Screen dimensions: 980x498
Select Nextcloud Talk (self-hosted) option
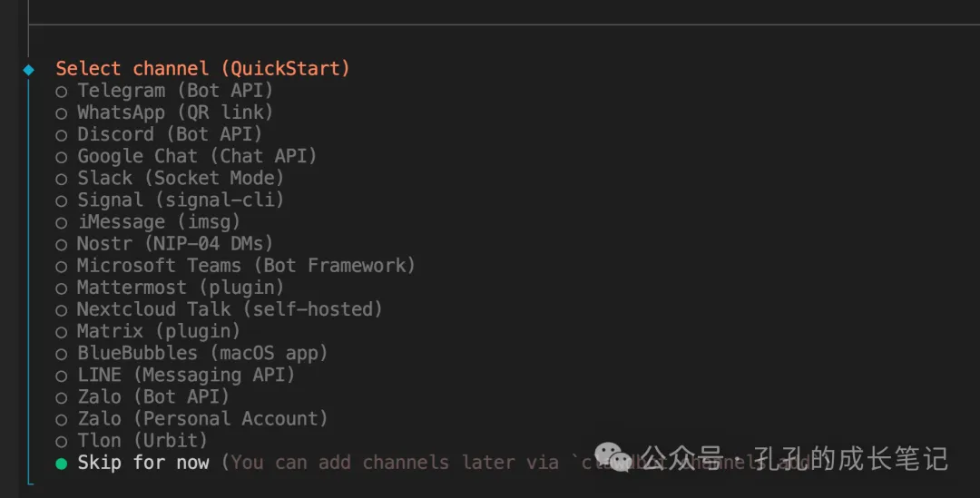tap(229, 309)
